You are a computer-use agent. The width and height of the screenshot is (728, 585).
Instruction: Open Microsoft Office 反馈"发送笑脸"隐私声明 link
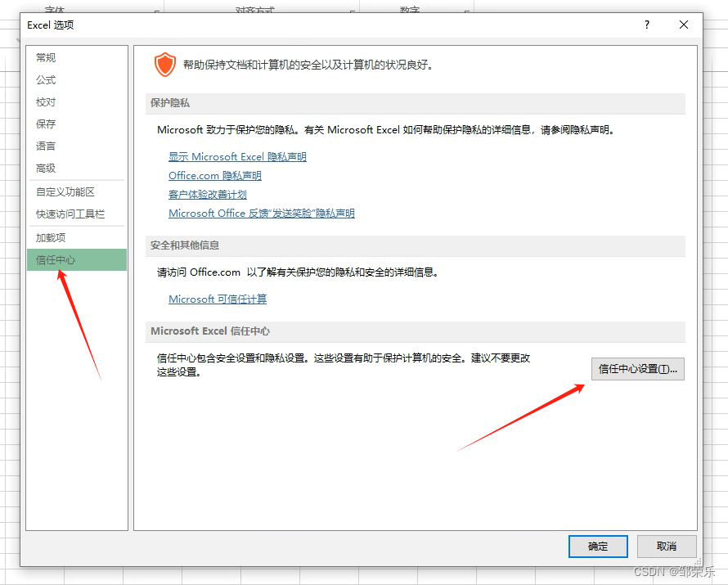click(x=262, y=213)
